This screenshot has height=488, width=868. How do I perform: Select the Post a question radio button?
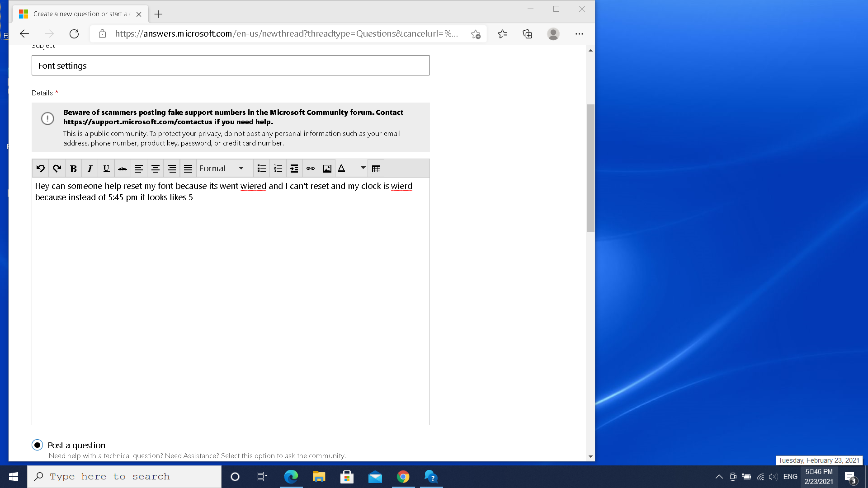coord(38,445)
